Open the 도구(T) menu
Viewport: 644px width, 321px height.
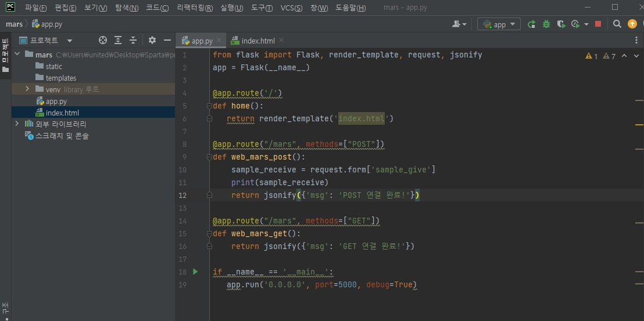point(262,8)
